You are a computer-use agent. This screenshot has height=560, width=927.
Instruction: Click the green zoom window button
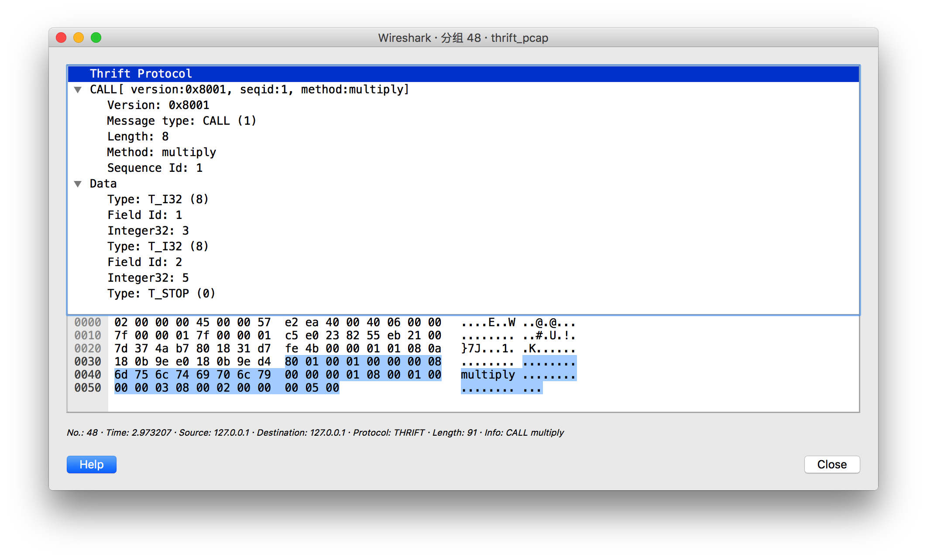pyautogui.click(x=96, y=38)
